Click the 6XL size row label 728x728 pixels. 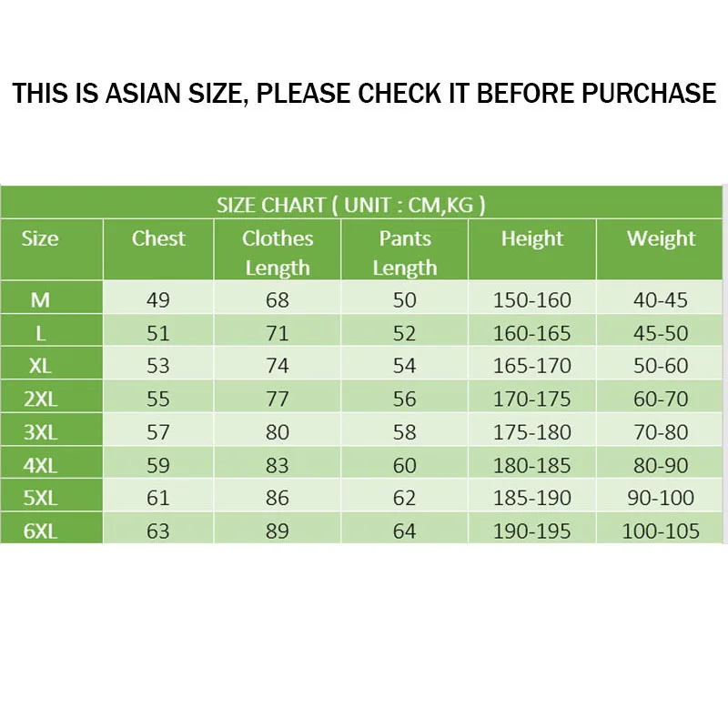(40, 531)
